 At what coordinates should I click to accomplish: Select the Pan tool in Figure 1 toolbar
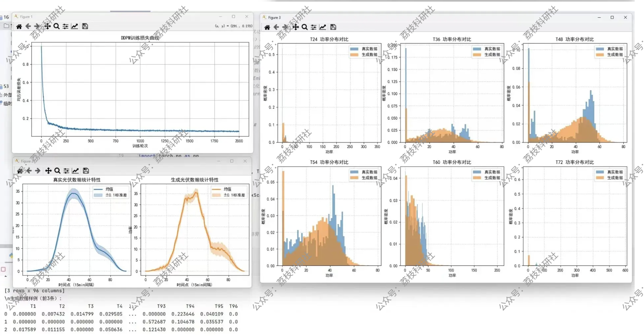click(x=47, y=26)
